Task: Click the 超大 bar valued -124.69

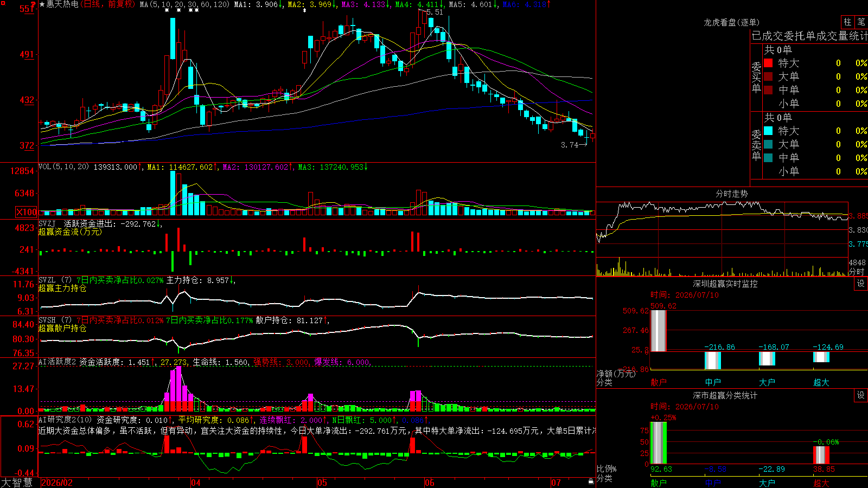Action: pyautogui.click(x=821, y=357)
